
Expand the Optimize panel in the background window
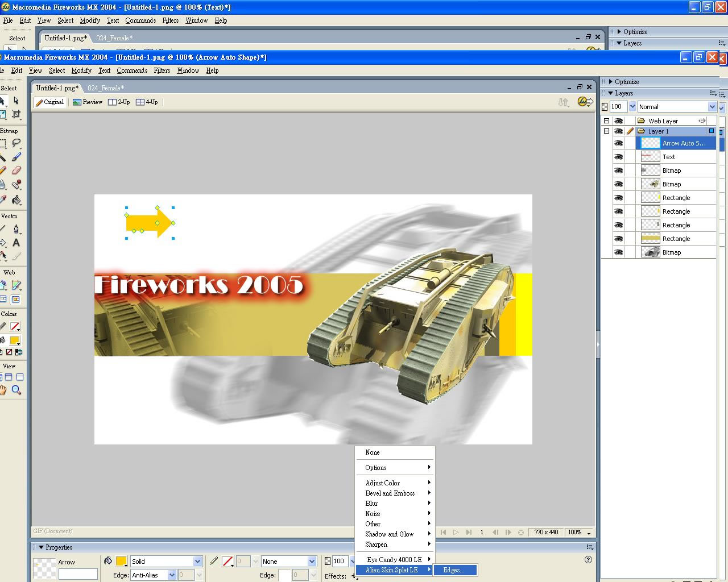point(619,32)
